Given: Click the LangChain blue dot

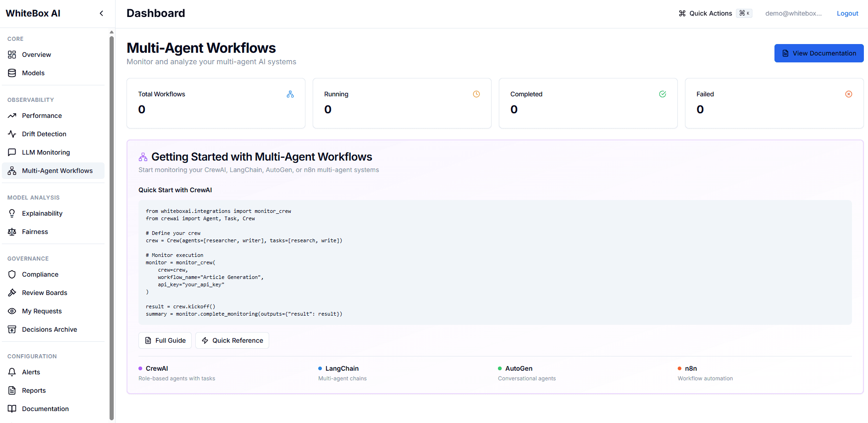Looking at the screenshot, I should pyautogui.click(x=320, y=368).
